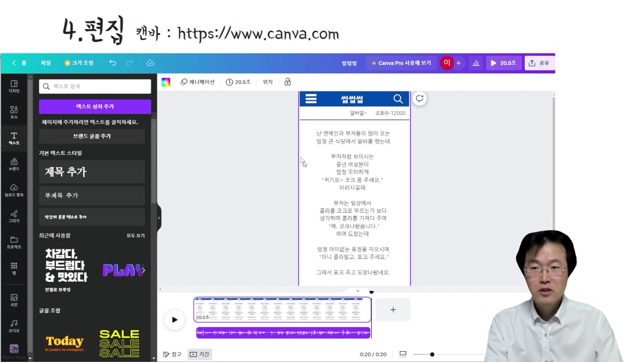This screenshot has height=362, width=644.
Task: Click the 썰썰썰 header text on canvas
Action: [352, 99]
